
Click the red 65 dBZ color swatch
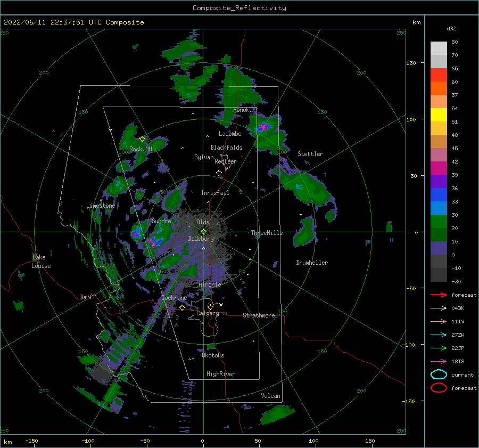point(439,75)
